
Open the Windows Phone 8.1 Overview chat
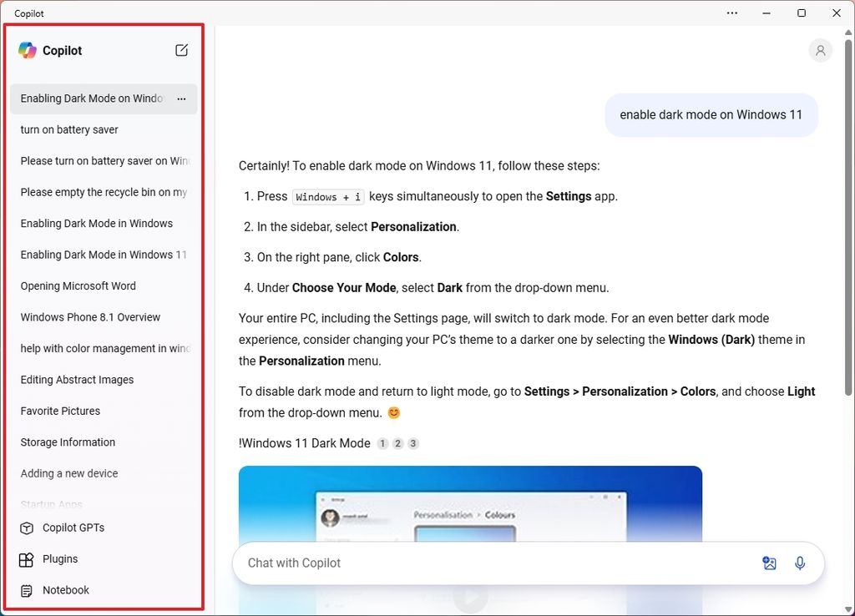[89, 317]
